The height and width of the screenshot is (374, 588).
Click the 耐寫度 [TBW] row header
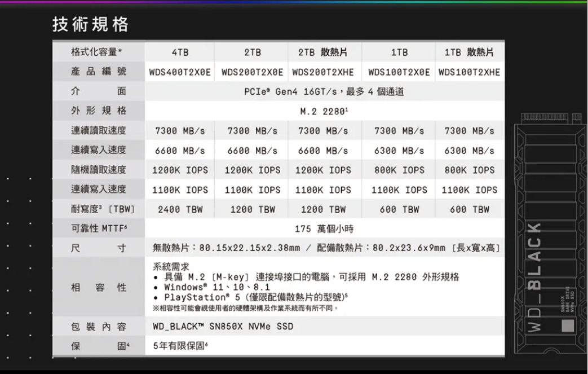[x=98, y=209]
